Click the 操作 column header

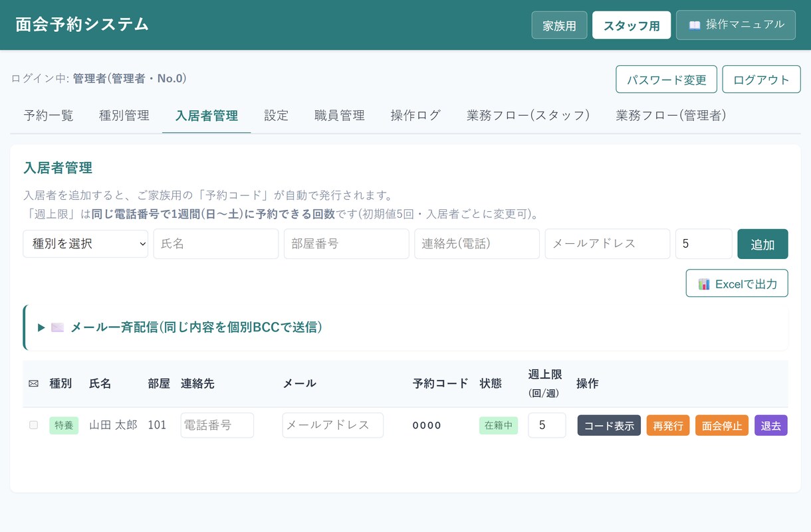point(588,383)
